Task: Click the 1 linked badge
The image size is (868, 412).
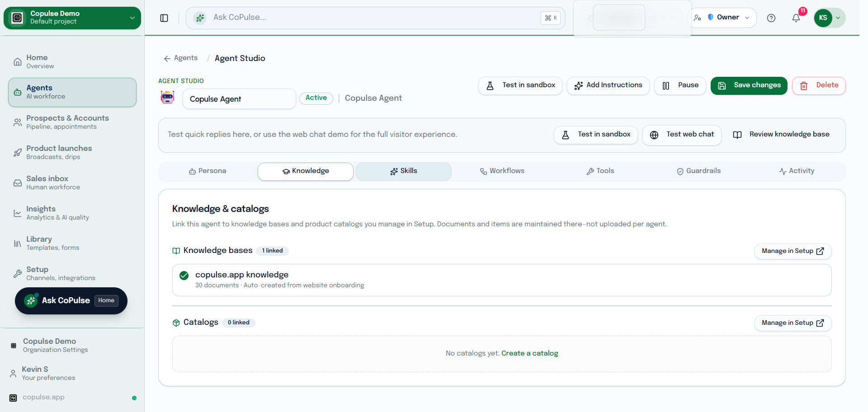Action: click(272, 251)
